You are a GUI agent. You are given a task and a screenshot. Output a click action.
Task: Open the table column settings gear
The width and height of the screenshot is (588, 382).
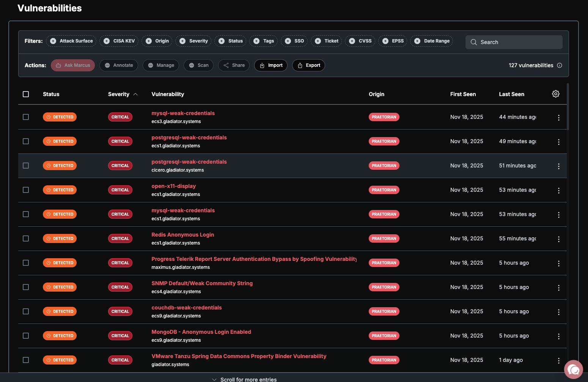click(556, 94)
